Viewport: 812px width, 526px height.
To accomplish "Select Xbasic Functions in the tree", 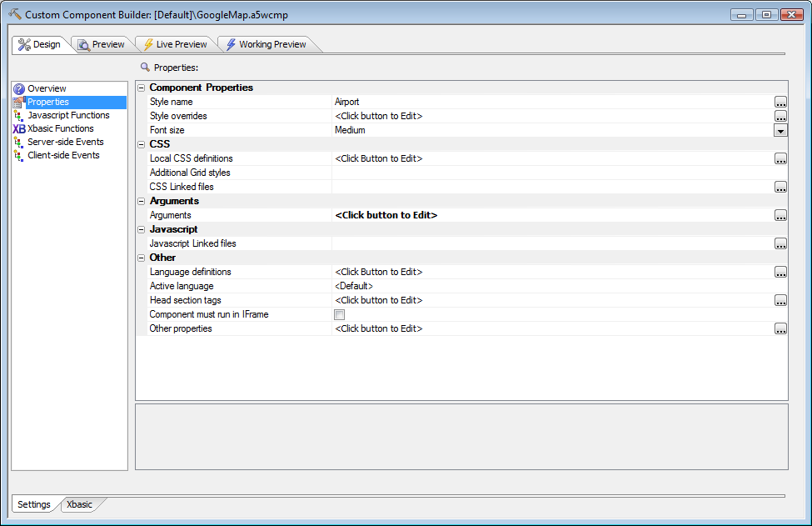I will [61, 128].
